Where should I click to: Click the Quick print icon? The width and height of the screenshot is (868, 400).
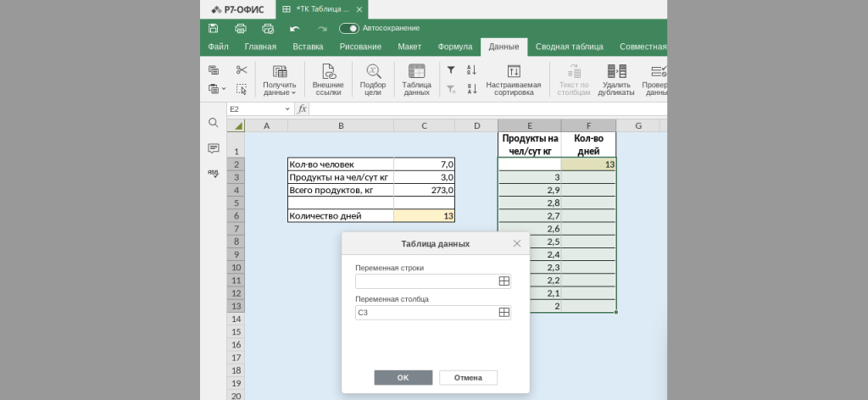pos(268,28)
